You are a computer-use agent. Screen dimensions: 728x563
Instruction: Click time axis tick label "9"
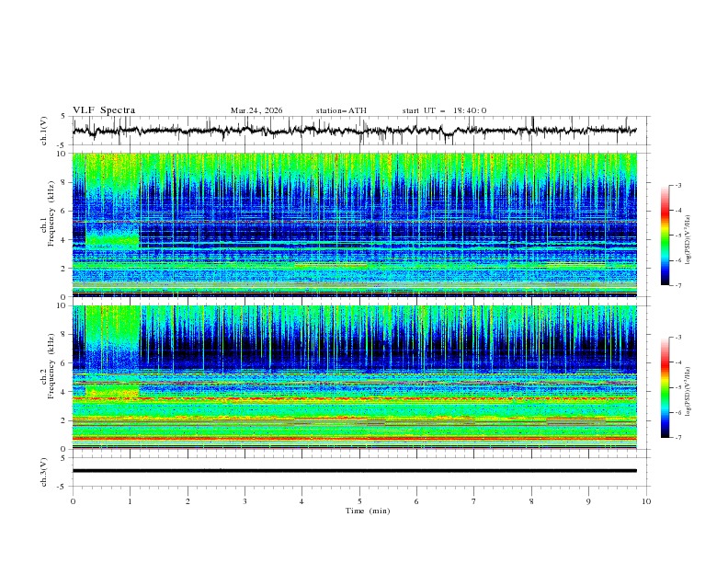click(x=588, y=501)
